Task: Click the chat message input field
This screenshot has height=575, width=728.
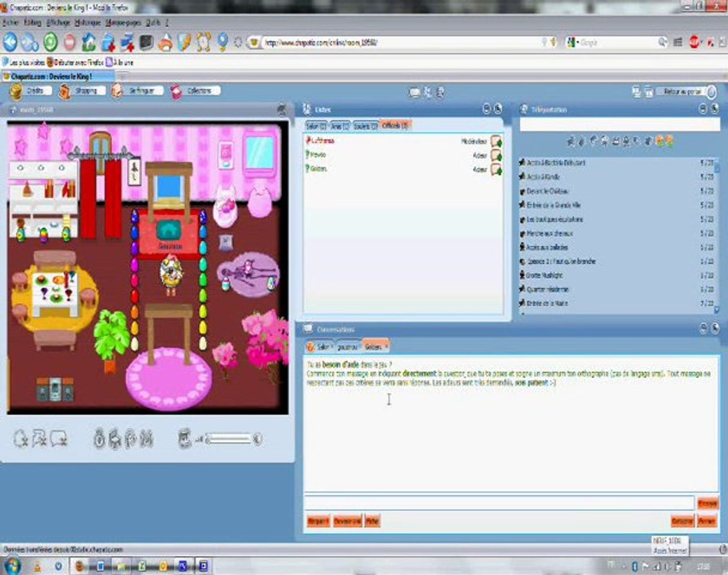Action: pyautogui.click(x=499, y=502)
